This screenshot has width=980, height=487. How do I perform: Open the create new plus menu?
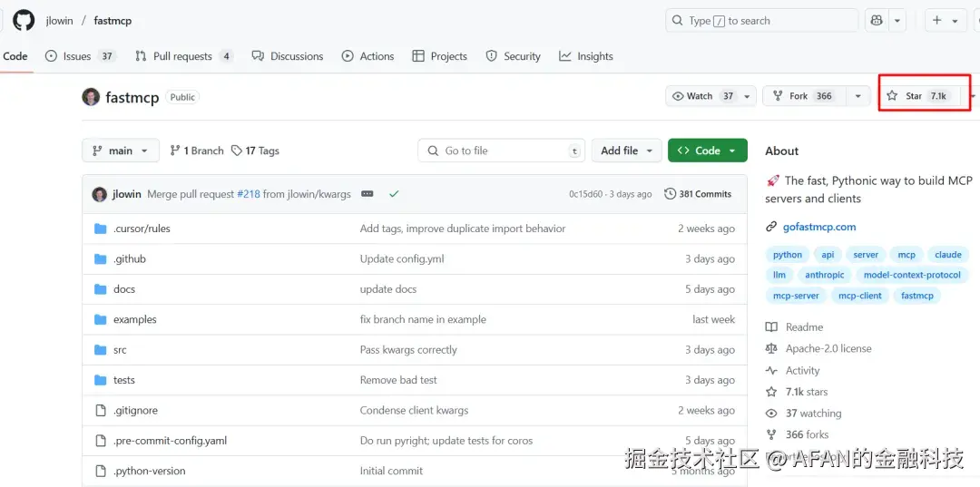point(945,21)
